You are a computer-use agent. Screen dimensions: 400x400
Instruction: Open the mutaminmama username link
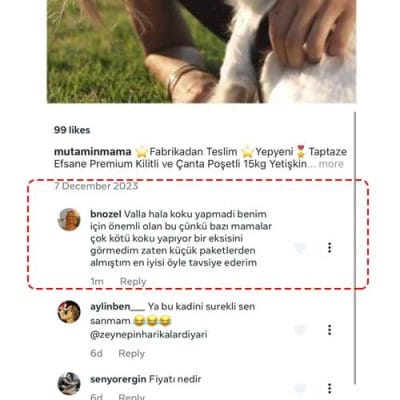(93, 152)
